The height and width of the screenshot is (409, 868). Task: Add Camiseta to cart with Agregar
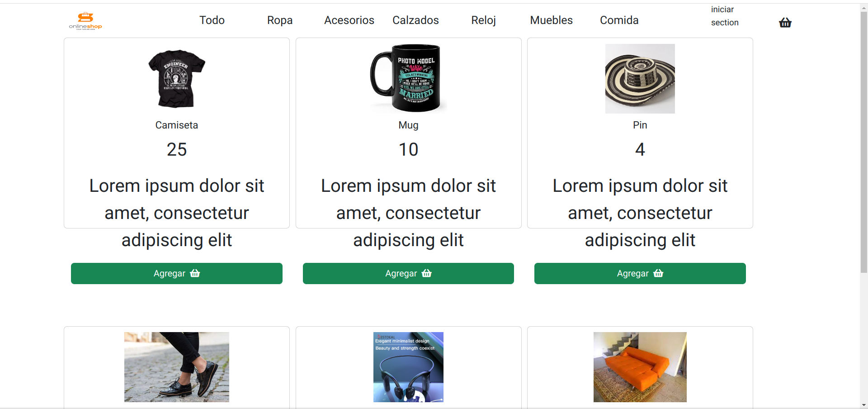pyautogui.click(x=176, y=273)
